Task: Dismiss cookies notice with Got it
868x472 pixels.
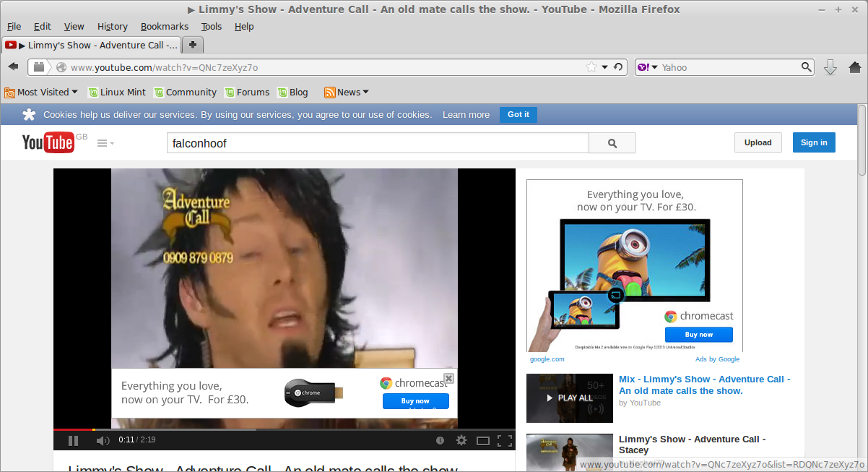Action: click(518, 114)
